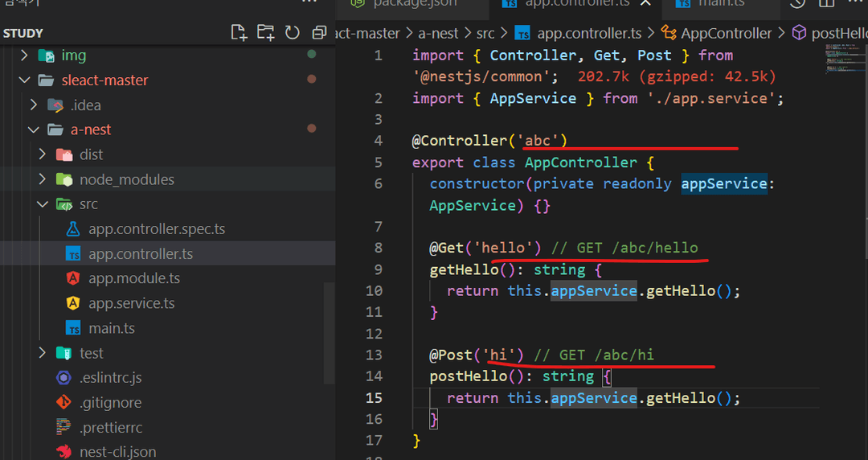Click the import cost '202.7k (gzipped: 42.5k)'
The image size is (868, 460).
coord(677,76)
